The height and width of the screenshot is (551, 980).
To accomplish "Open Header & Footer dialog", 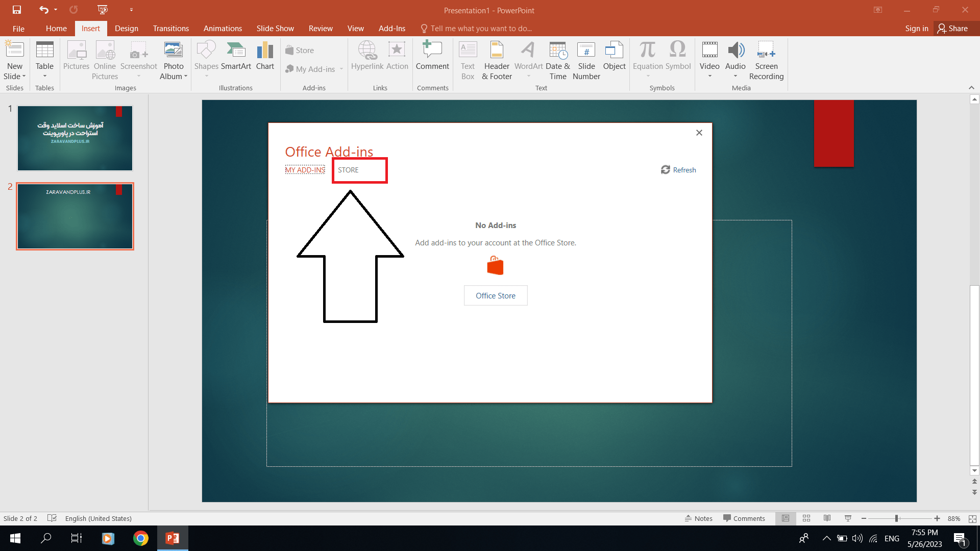I will point(497,60).
